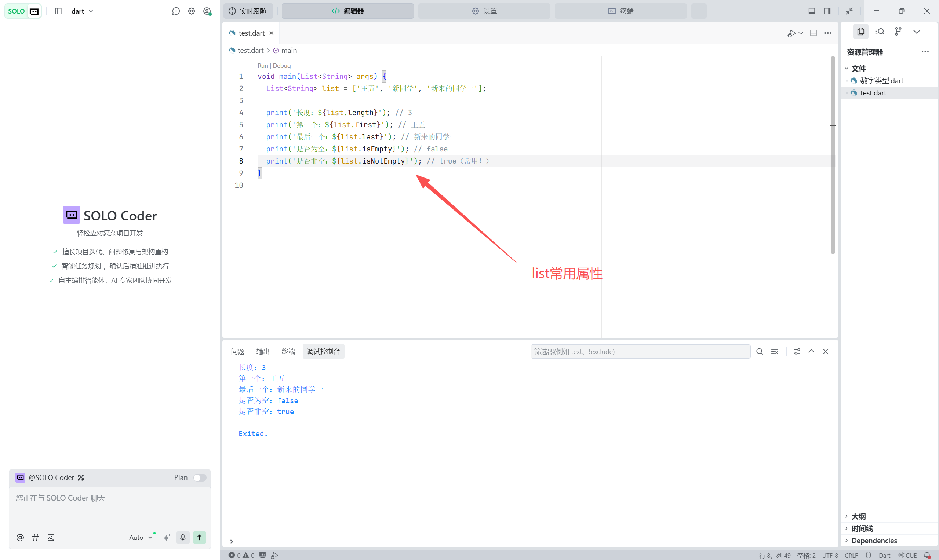Image resolution: width=939 pixels, height=560 pixels.
Task: Click the microphone voice input icon
Action: [x=183, y=537]
